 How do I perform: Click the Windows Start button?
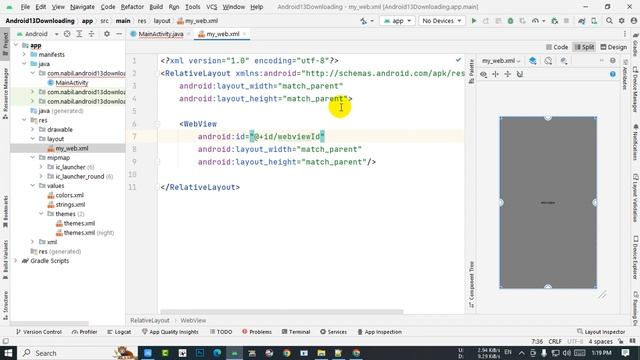tap(8, 353)
